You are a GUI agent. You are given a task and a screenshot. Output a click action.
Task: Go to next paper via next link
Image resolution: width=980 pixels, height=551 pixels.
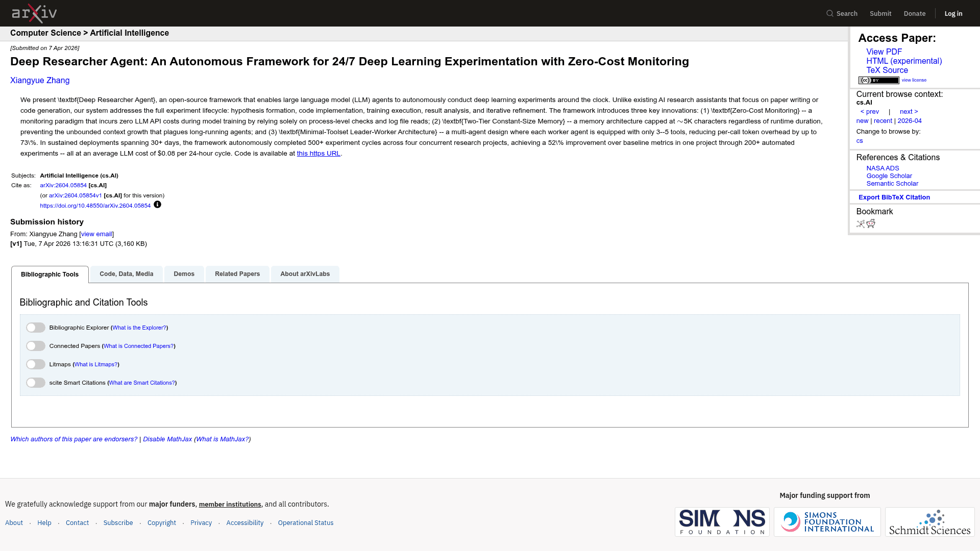pyautogui.click(x=909, y=112)
